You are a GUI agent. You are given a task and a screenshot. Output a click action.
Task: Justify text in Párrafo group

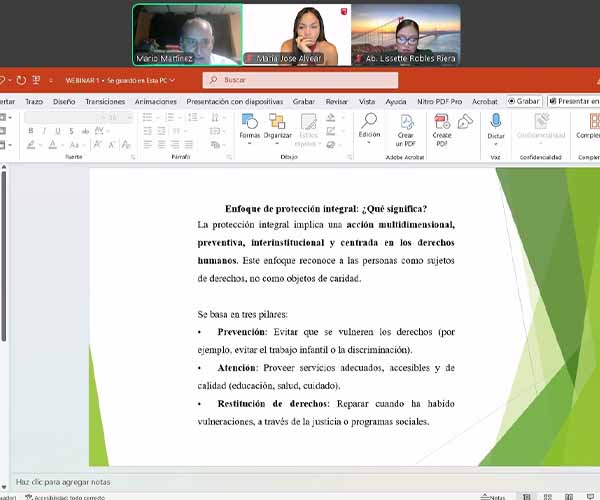click(x=188, y=144)
